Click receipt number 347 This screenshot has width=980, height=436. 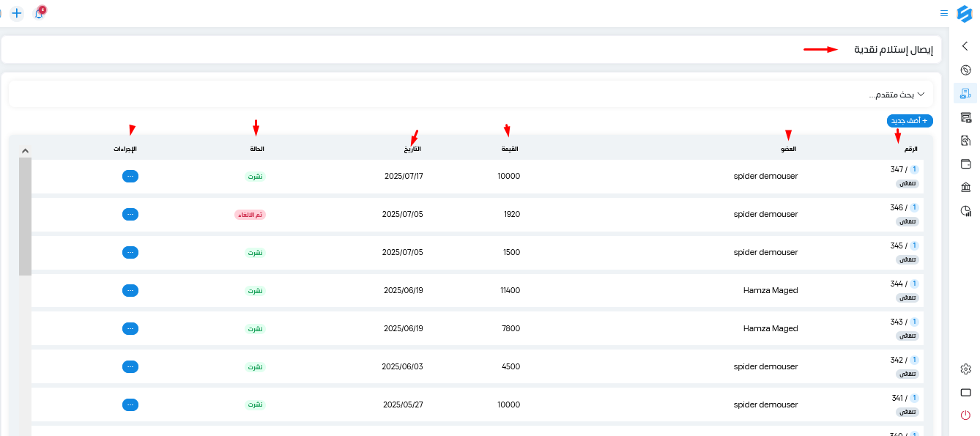(x=897, y=169)
